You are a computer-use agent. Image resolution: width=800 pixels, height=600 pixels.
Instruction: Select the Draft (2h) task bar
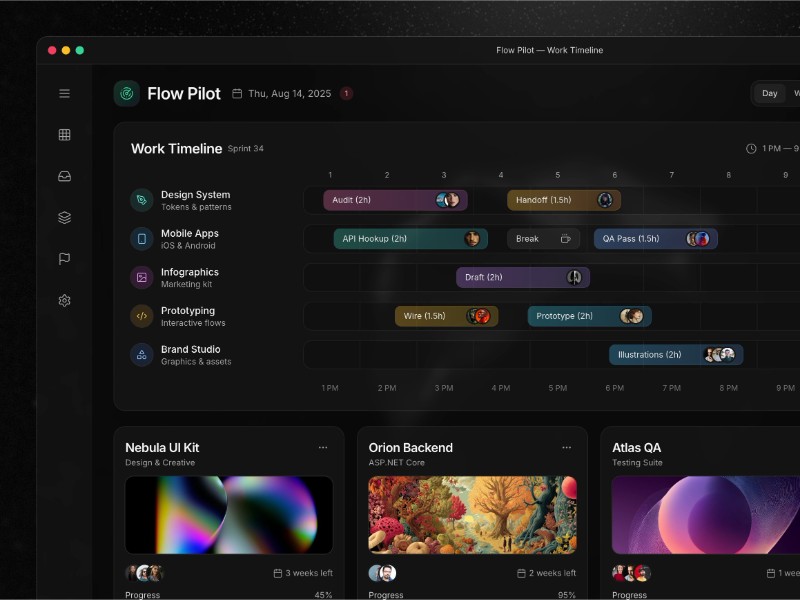[x=523, y=278]
